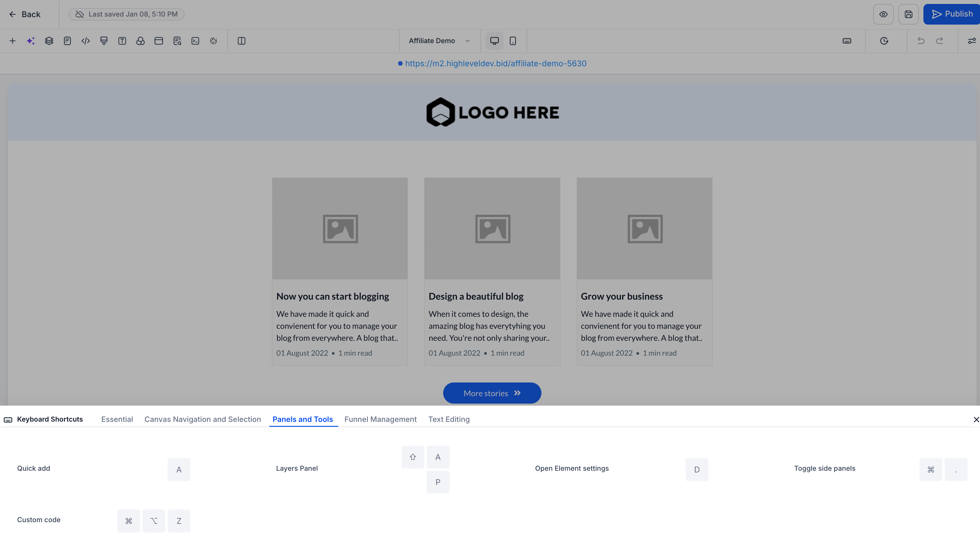This screenshot has width=980, height=549.
Task: Switch to mobile device view
Action: (x=513, y=41)
